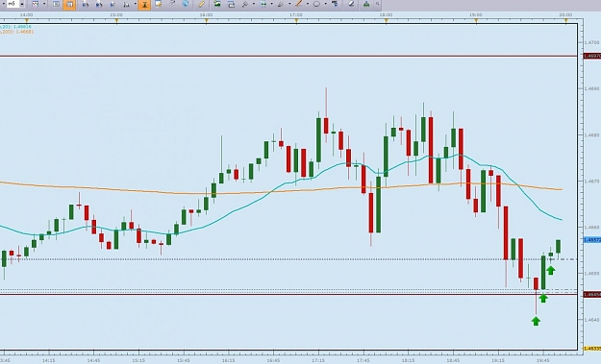Toggle the orange-highlighted hourglass toolbar icon
The height and width of the screenshot is (364, 601).
(144, 4)
